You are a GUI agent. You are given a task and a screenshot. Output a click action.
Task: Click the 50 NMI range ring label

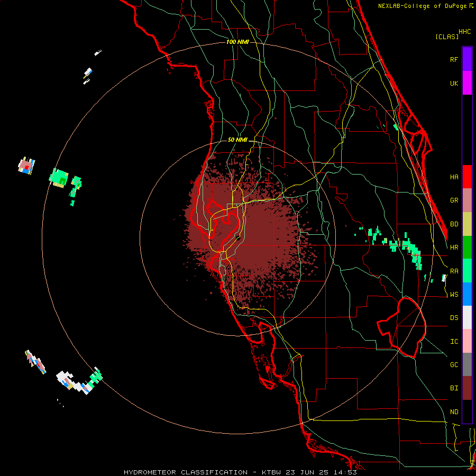coord(237,140)
